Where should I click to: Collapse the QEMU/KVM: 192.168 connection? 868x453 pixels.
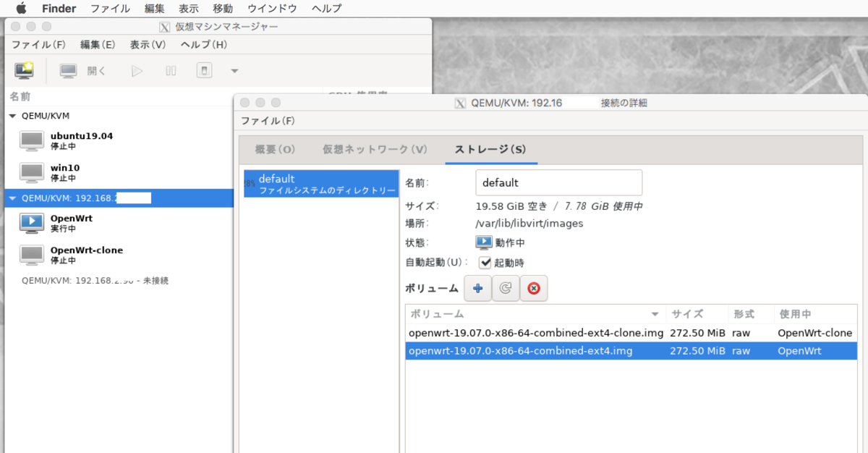[12, 198]
